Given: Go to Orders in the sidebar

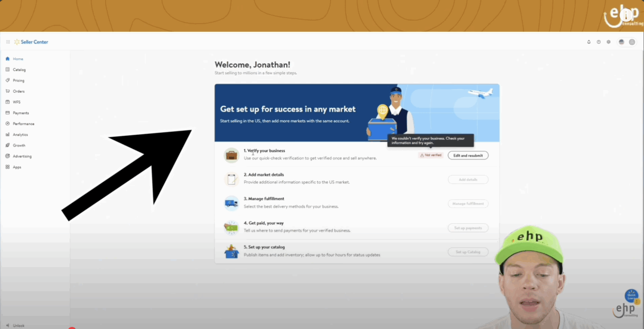Looking at the screenshot, I should tap(19, 91).
